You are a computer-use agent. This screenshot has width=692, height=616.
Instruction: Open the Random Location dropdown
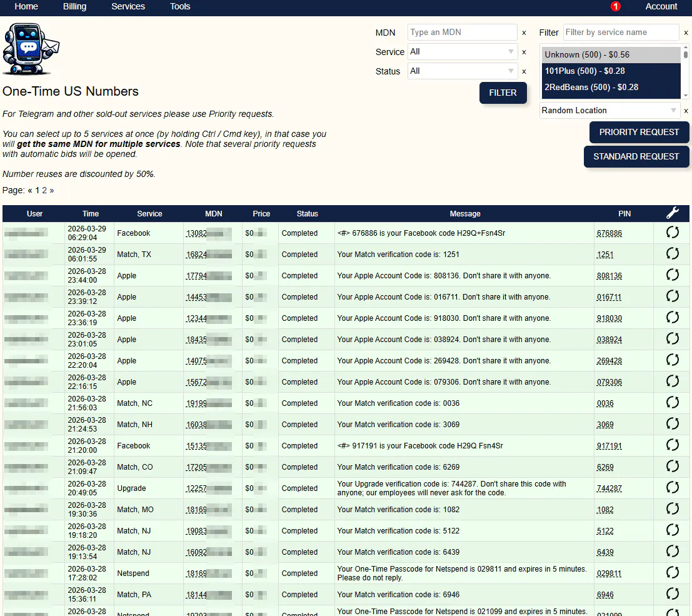coord(609,111)
